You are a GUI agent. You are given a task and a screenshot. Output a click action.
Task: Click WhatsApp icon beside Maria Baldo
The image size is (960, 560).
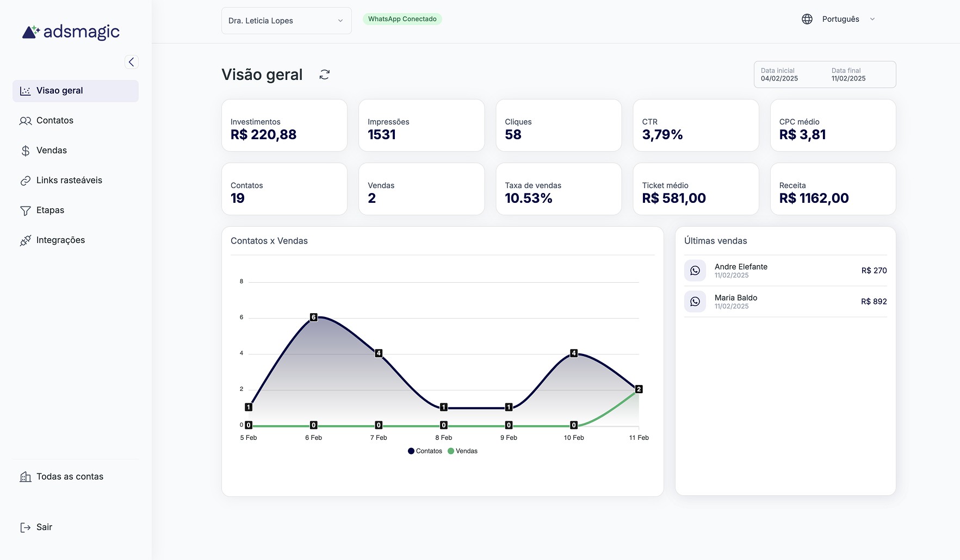(695, 301)
